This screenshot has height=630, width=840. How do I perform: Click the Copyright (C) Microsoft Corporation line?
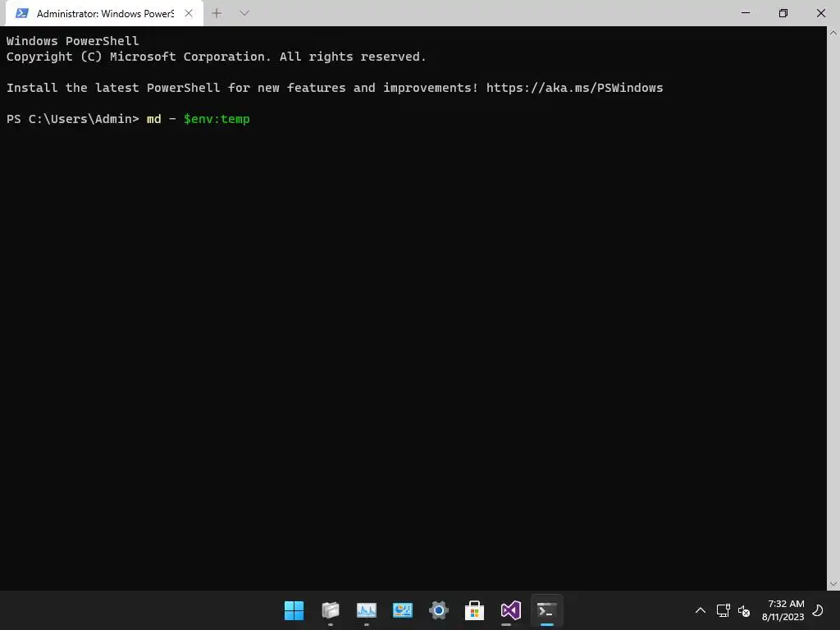tap(216, 57)
